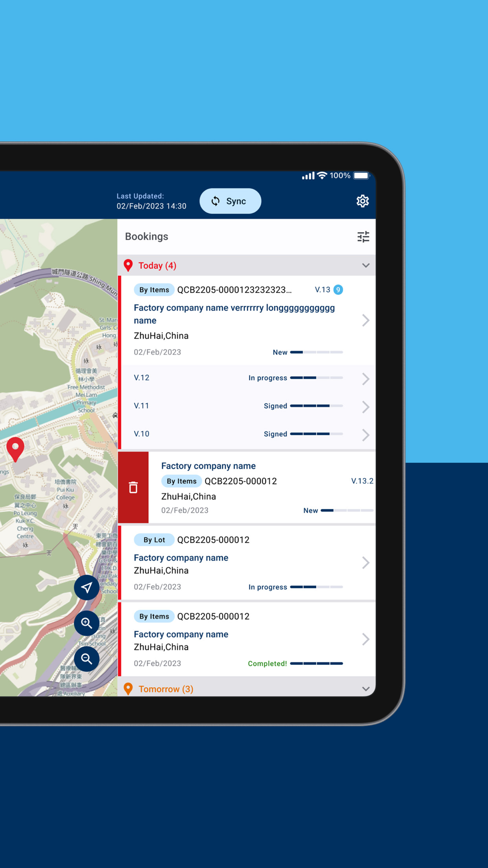This screenshot has height=868, width=488.
Task: Tap the Wi-Fi status bar icon
Action: coord(322,175)
